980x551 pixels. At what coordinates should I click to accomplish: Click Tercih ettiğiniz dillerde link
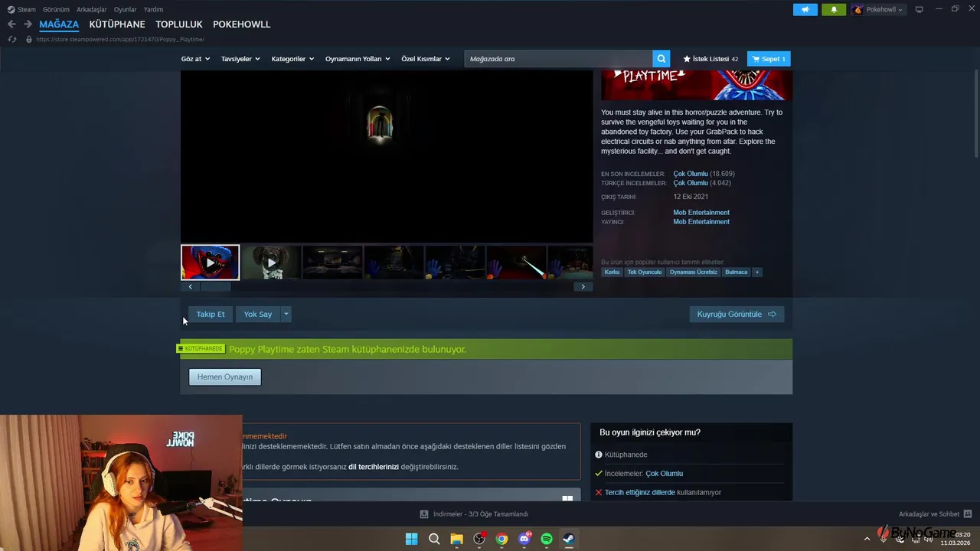pyautogui.click(x=640, y=493)
